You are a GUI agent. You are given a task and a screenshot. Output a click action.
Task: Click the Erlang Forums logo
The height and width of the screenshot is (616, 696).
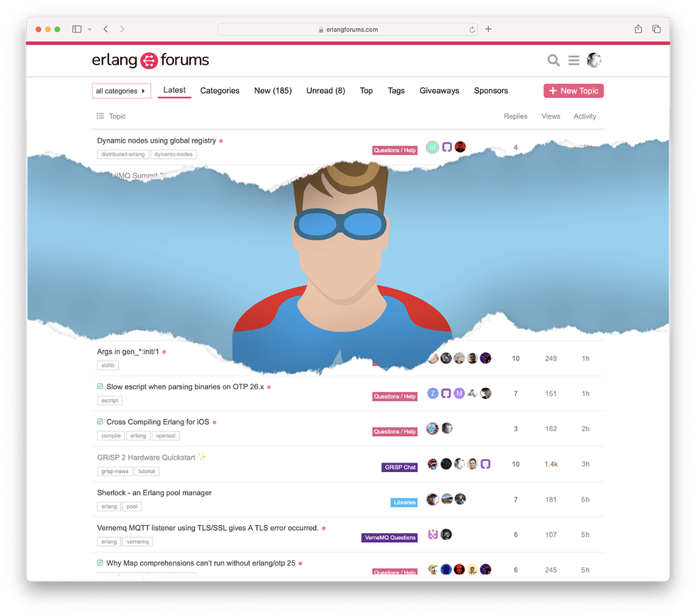151,60
